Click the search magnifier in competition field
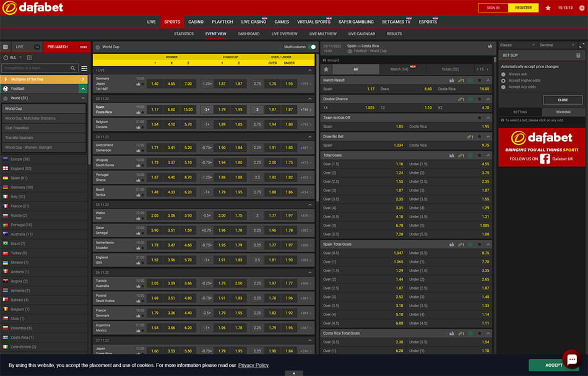This screenshot has width=588, height=376. coord(73,68)
